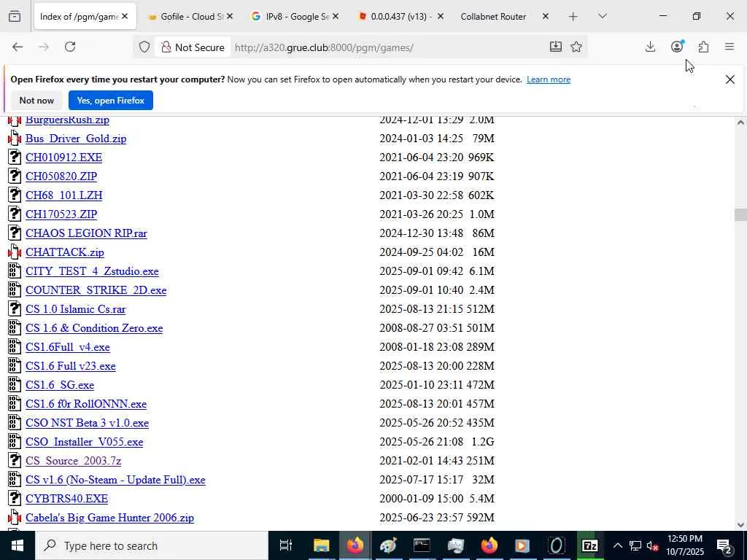
Task: Open the Firefox hamburger menu
Action: point(729,47)
